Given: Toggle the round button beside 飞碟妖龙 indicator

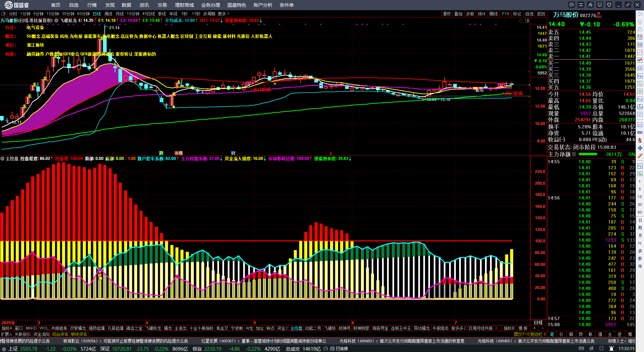Looking at the screenshot, I should [x=56, y=20].
